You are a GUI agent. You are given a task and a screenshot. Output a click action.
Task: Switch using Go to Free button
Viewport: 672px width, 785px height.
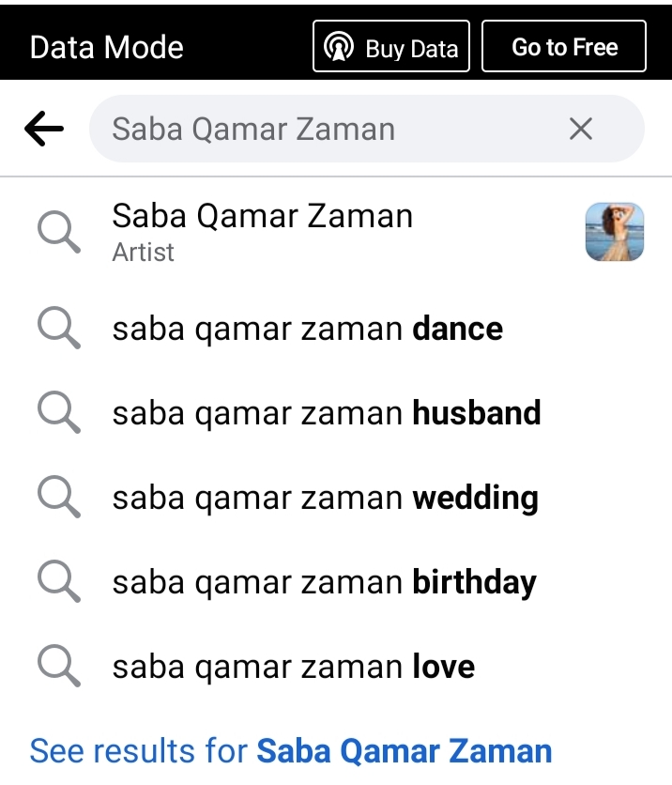[x=564, y=47]
